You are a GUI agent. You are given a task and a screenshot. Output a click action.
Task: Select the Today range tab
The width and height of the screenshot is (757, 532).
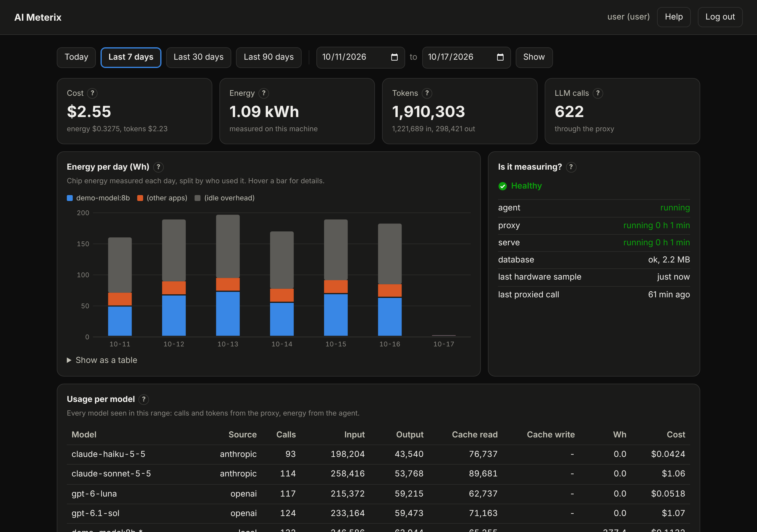(x=76, y=57)
